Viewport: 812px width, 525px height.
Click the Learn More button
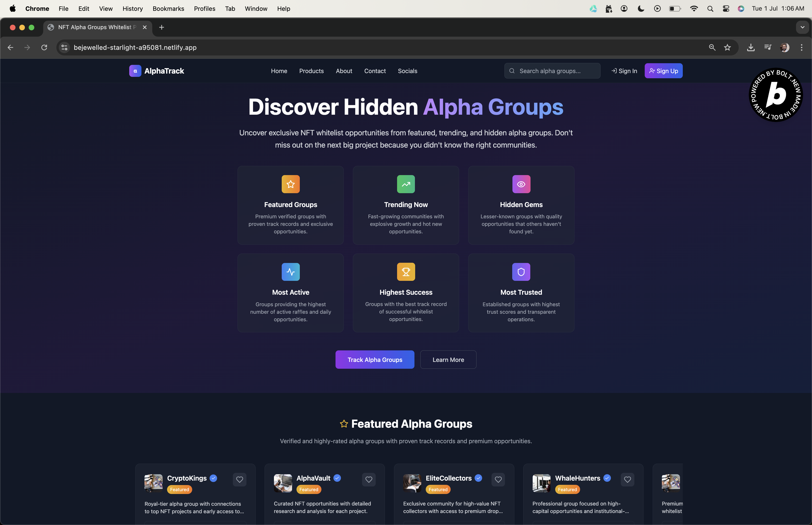pyautogui.click(x=448, y=360)
